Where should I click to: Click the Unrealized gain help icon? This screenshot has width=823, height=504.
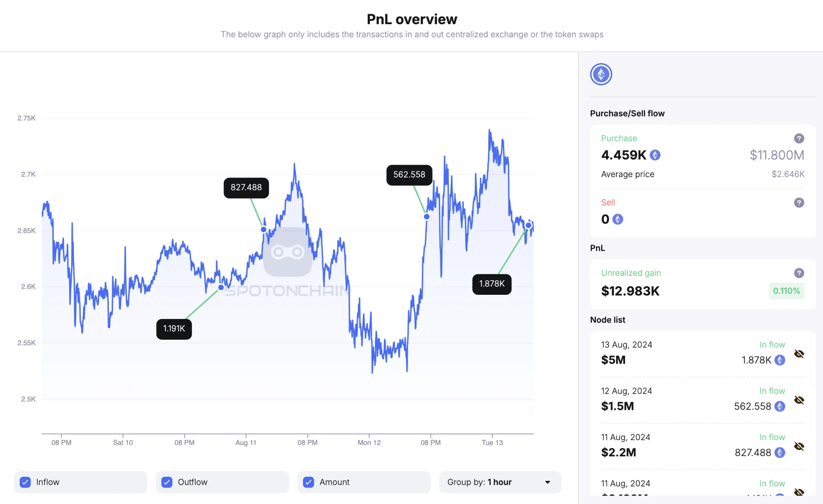[799, 273]
